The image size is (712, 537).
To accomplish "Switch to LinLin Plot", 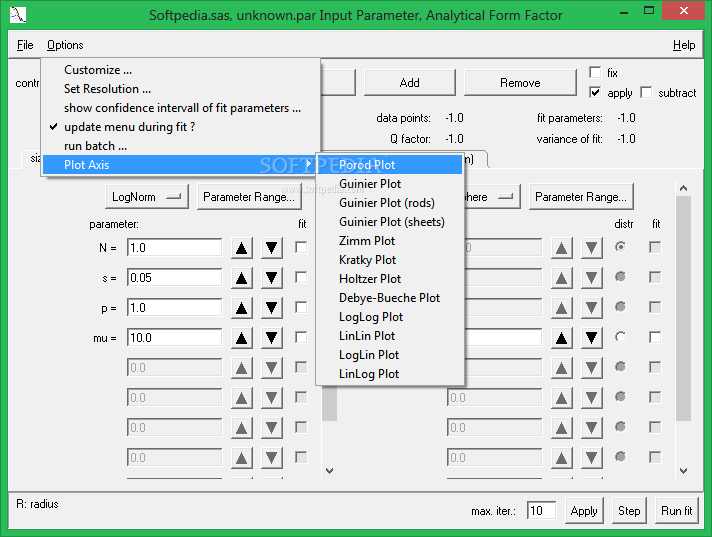I will click(390, 336).
